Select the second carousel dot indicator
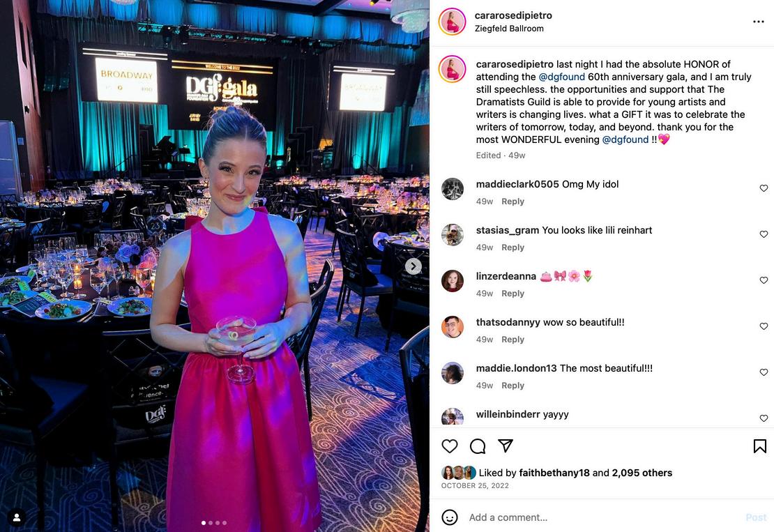Image resolution: width=774 pixels, height=532 pixels. [x=211, y=523]
